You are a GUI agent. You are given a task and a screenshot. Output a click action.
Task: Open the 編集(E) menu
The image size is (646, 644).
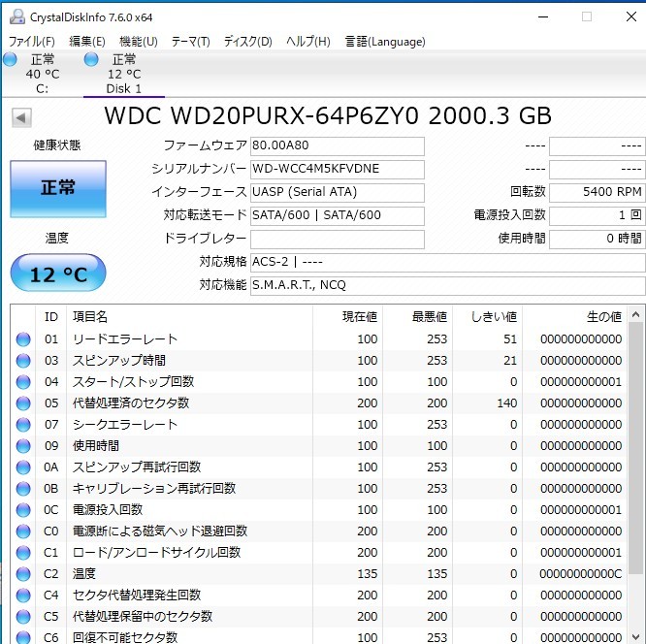point(87,42)
